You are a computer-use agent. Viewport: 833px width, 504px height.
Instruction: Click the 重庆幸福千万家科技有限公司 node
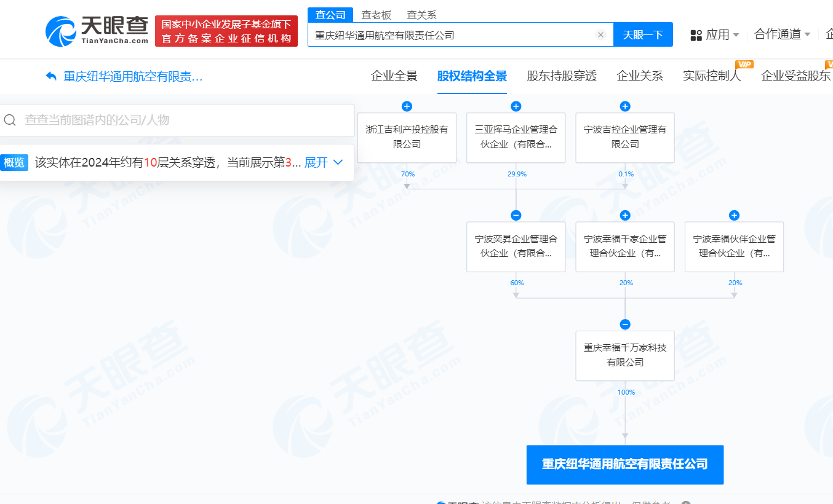(625, 355)
